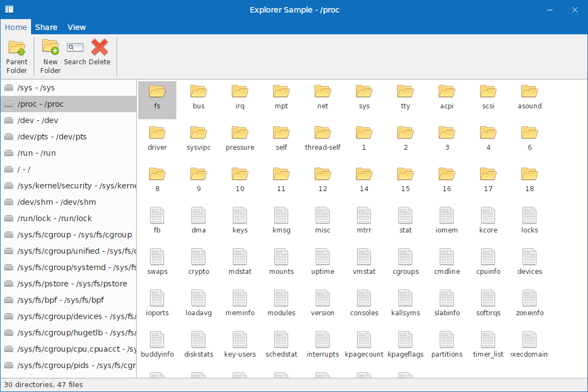The image size is (588, 392).
Task: Open /dev/pts - /dev/pts in sidebar
Action: click(68, 137)
